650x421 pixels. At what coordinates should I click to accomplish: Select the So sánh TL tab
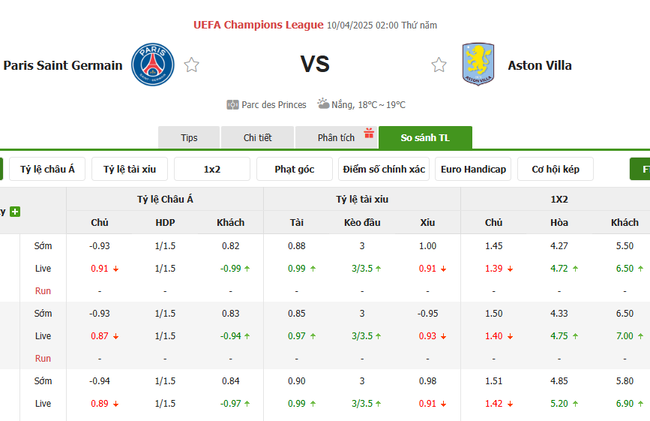coord(426,138)
